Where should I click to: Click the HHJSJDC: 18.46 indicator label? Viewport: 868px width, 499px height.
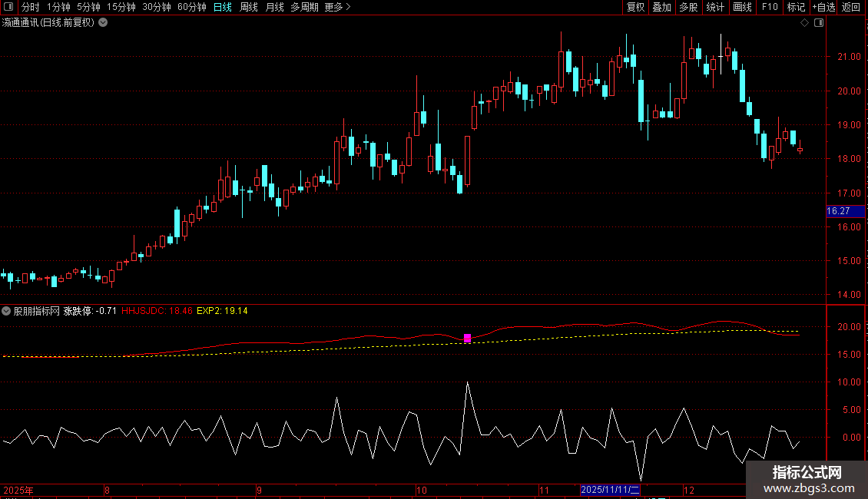coord(157,311)
